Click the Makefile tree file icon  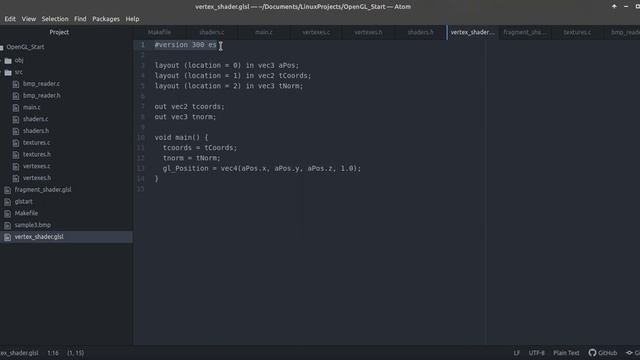click(x=8, y=214)
